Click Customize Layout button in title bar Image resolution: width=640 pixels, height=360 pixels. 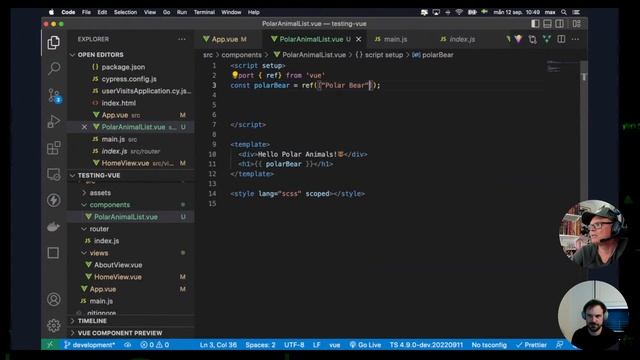pyautogui.click(x=576, y=24)
